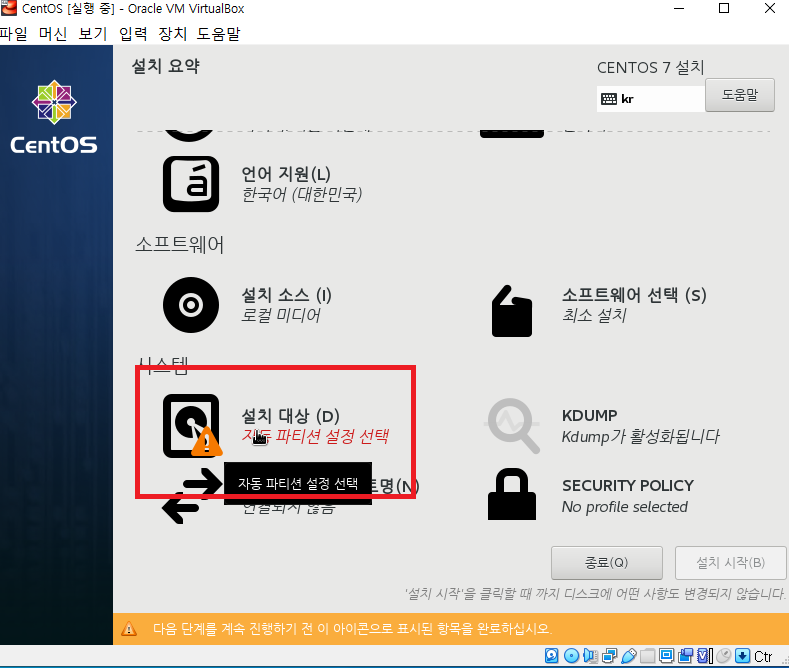Image resolution: width=789 pixels, height=668 pixels.
Task: Select the 소프트웨어 선택 (S) title text
Action: click(x=634, y=295)
